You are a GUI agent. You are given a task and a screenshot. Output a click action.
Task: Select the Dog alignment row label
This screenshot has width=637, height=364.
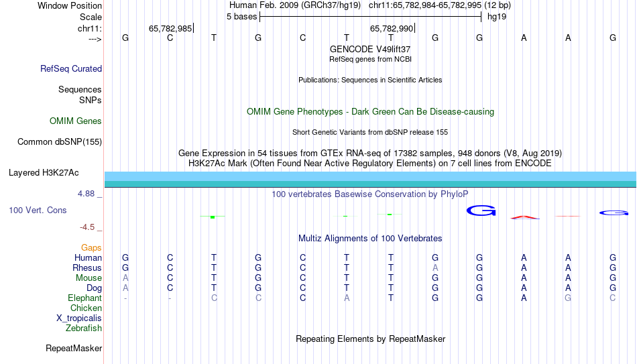(x=95, y=288)
